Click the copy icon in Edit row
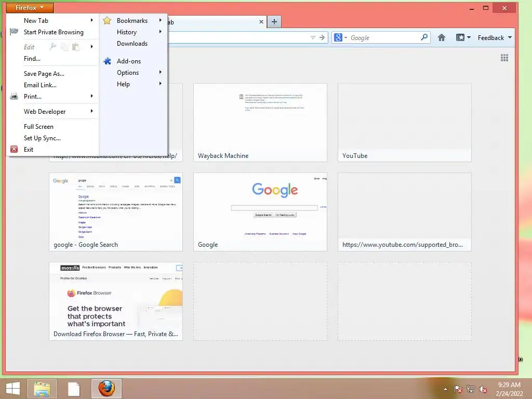 click(64, 47)
